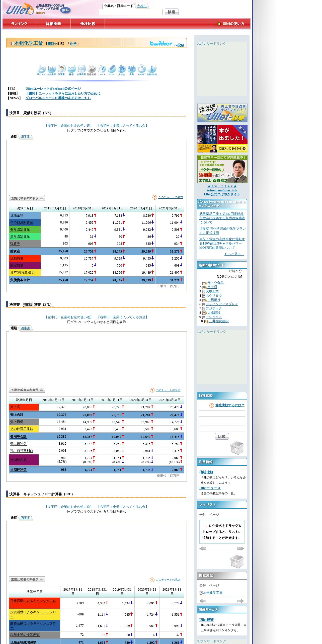Click the へ投稿 twitter post link
322x644 pixels.
coord(179,45)
